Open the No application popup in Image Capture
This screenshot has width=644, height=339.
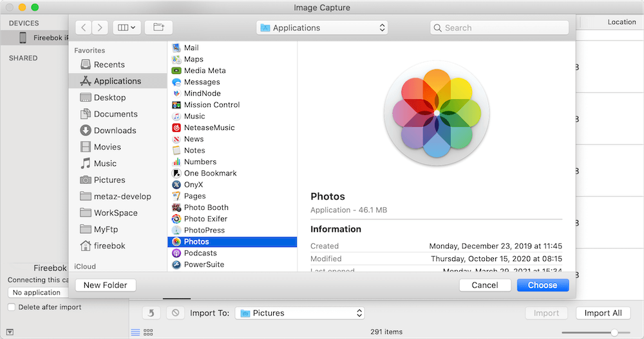38,292
